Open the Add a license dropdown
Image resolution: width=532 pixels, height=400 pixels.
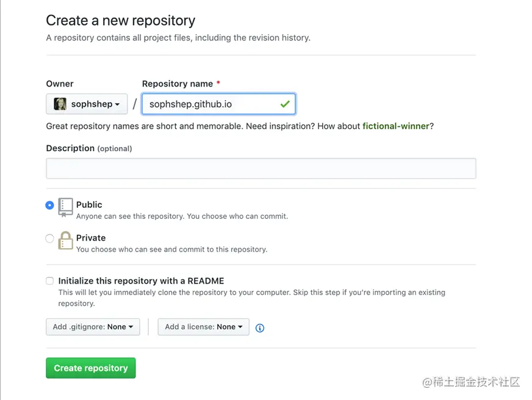(204, 327)
